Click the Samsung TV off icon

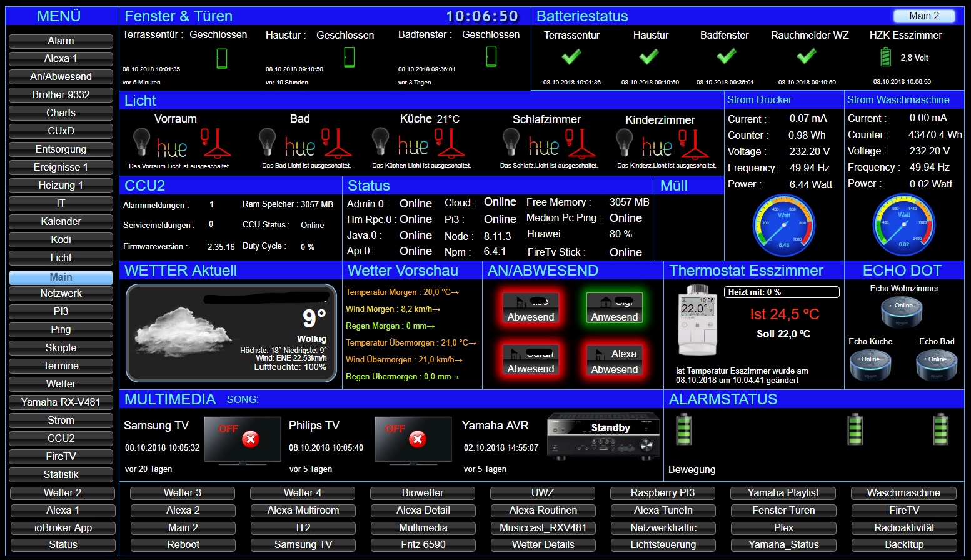coord(243,441)
